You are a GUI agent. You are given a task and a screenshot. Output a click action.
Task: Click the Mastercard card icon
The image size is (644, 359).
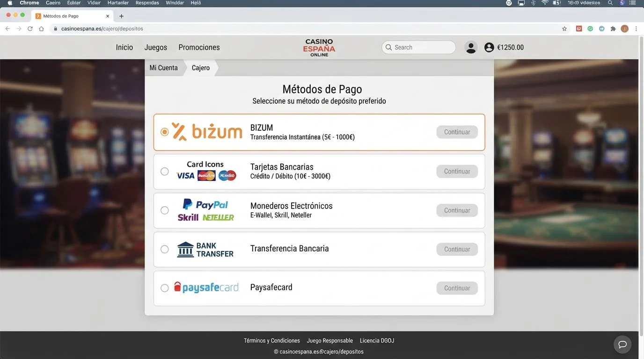pyautogui.click(x=206, y=176)
